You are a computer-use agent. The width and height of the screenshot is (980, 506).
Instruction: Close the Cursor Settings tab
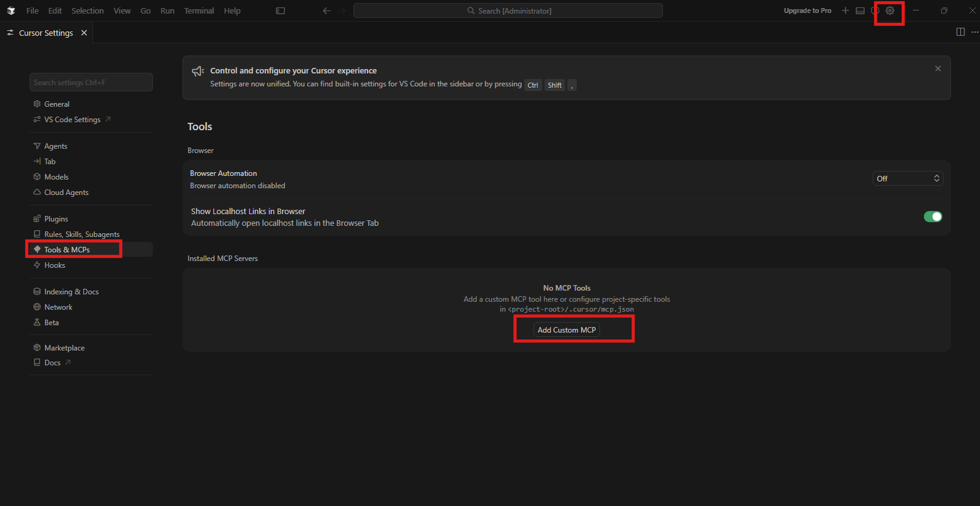[84, 33]
